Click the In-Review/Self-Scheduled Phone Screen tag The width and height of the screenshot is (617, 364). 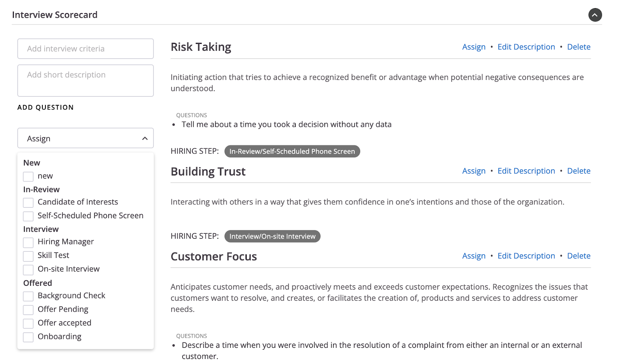pyautogui.click(x=292, y=152)
